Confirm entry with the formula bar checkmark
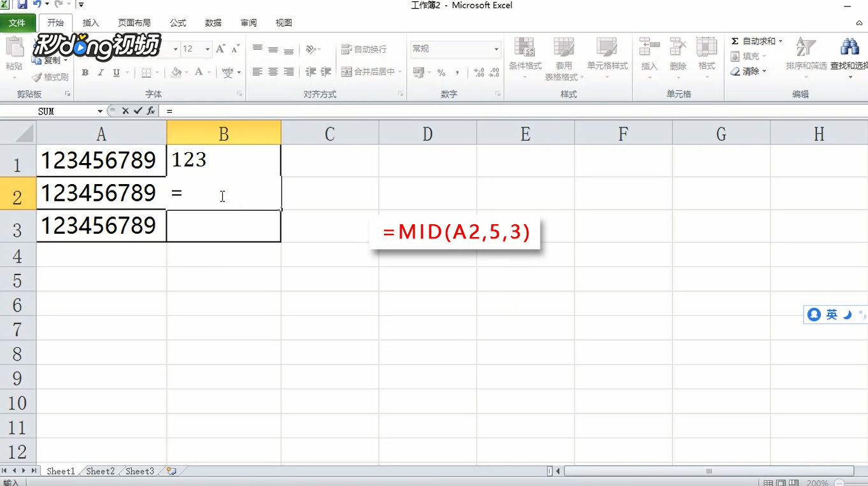Viewport: 868px width, 486px height. click(138, 110)
